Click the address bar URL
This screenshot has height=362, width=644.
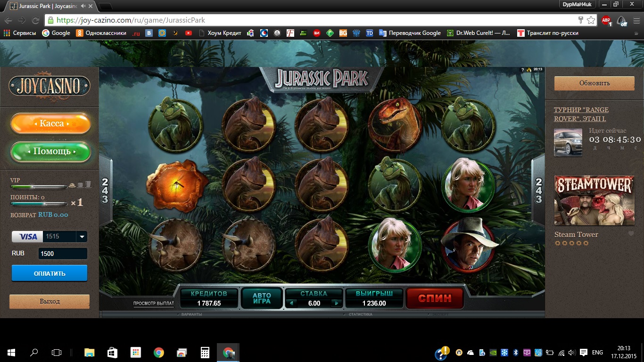click(x=131, y=20)
